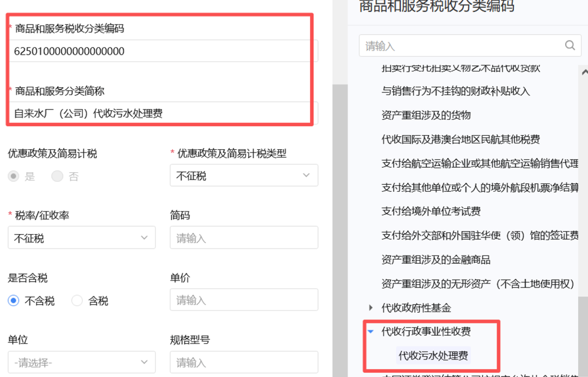
Task: Open the 税率/征收率 dropdown
Action: click(82, 238)
